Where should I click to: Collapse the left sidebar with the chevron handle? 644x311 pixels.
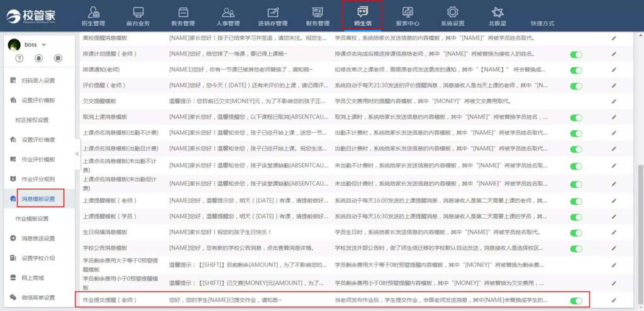click(x=77, y=154)
